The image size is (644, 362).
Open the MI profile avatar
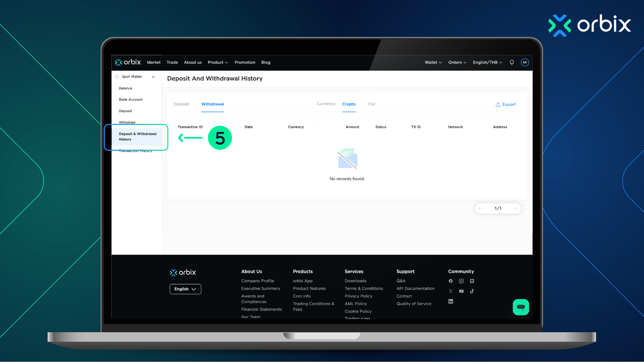525,62
